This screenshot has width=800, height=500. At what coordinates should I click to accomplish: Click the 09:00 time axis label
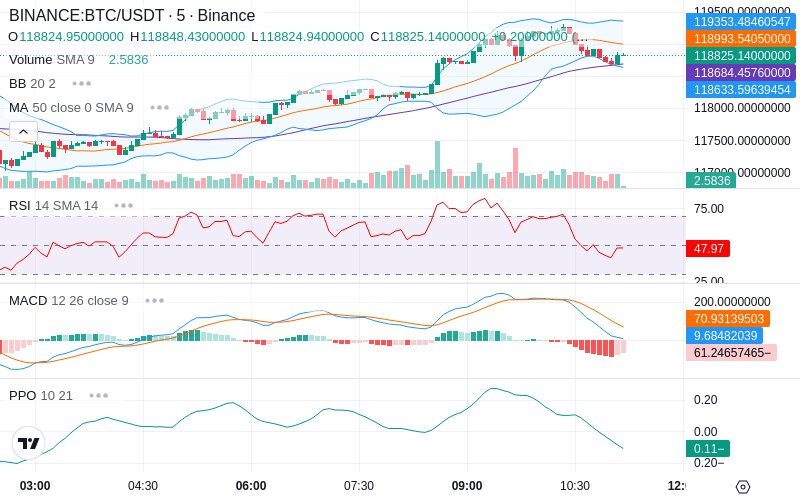(467, 486)
